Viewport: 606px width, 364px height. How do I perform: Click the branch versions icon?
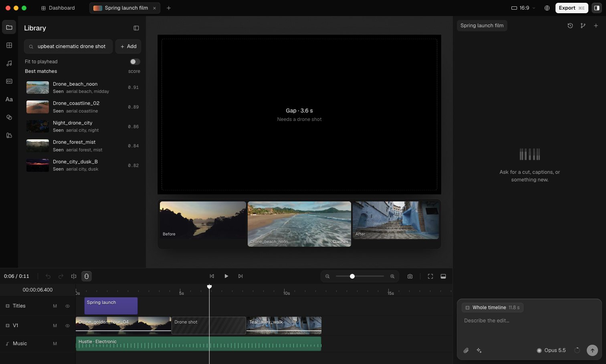coord(583,26)
